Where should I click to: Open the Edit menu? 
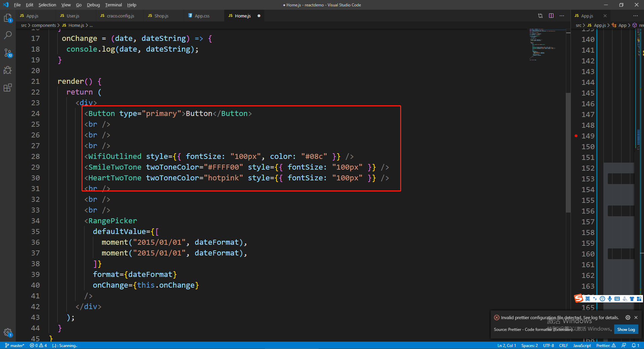[x=30, y=5]
